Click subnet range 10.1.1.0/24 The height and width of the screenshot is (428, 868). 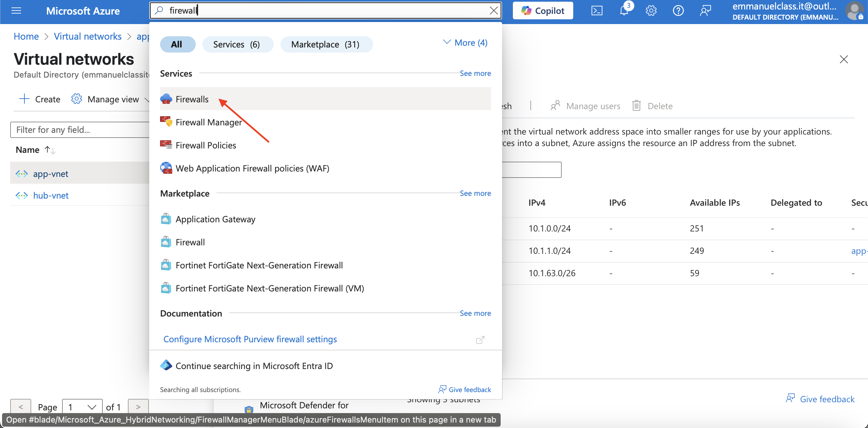(x=549, y=251)
